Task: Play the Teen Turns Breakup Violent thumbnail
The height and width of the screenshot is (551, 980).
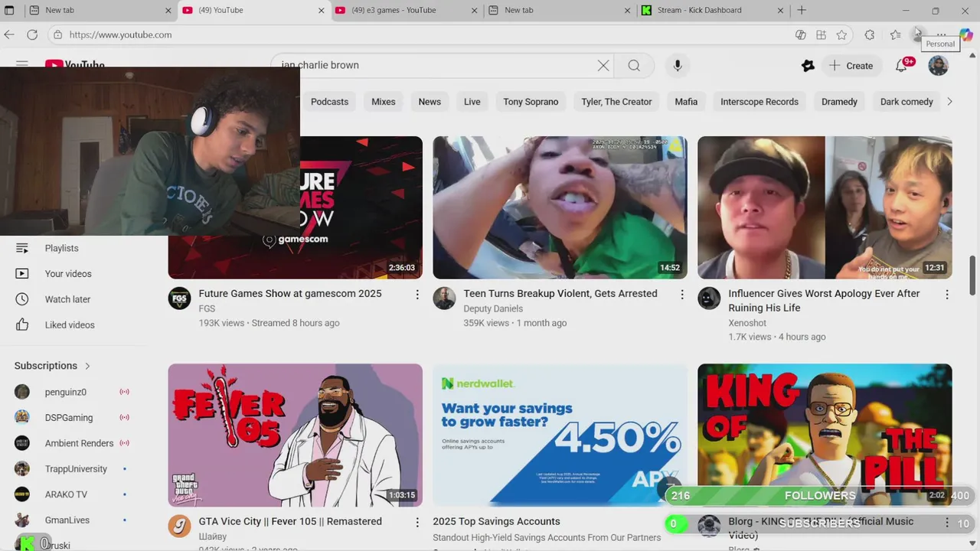Action: (560, 207)
